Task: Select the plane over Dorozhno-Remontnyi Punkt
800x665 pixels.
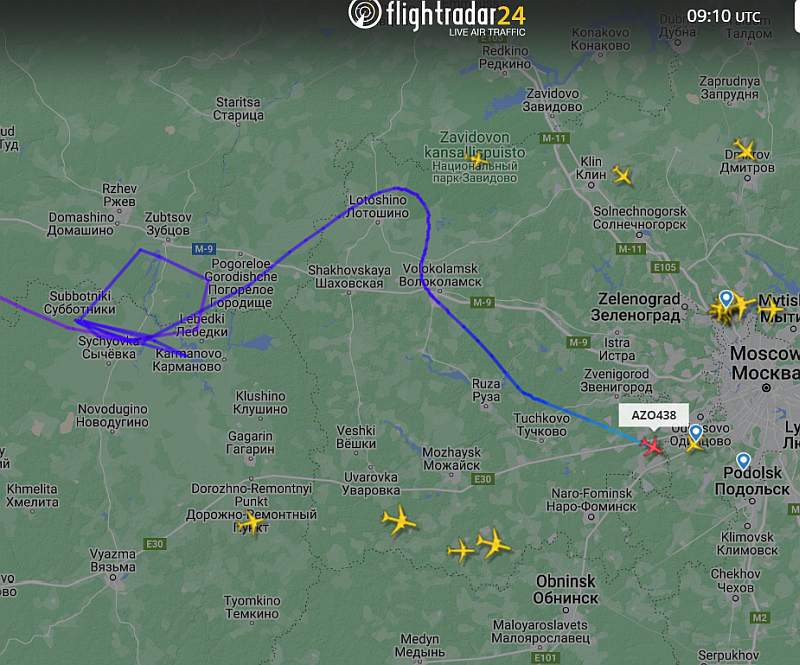Action: click(x=250, y=523)
